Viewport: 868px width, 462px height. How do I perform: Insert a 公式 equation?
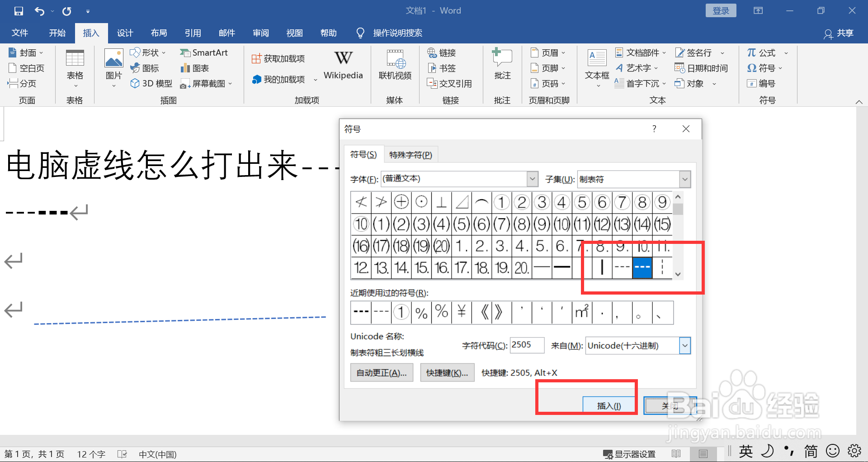[764, 52]
